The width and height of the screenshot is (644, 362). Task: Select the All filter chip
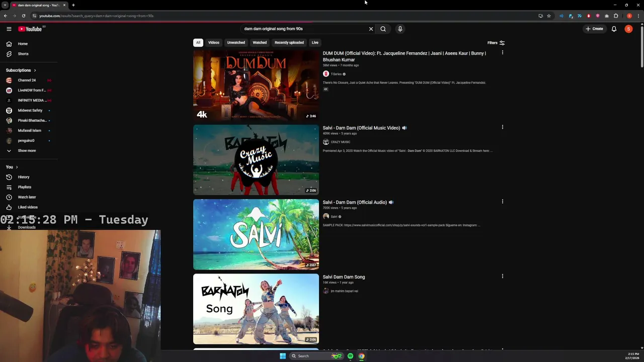pos(198,43)
